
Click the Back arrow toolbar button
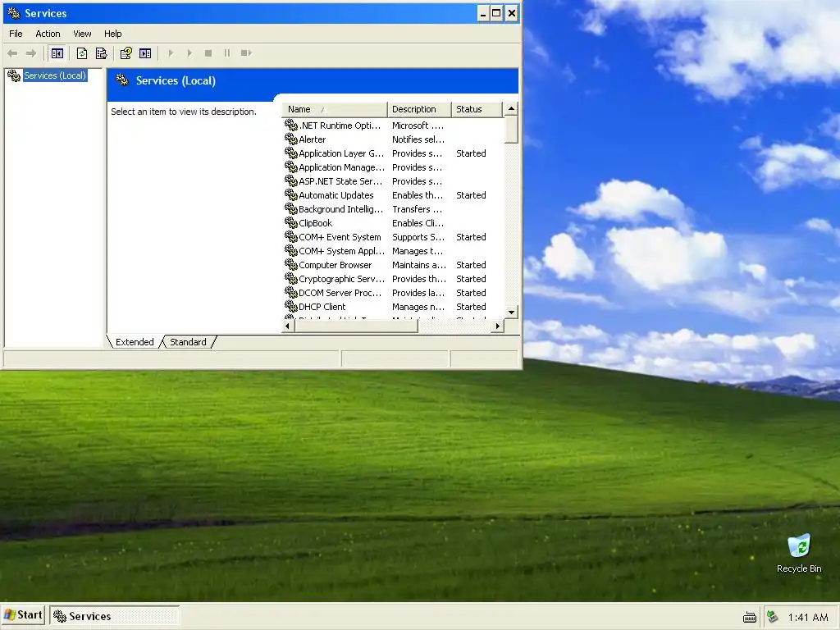click(12, 53)
